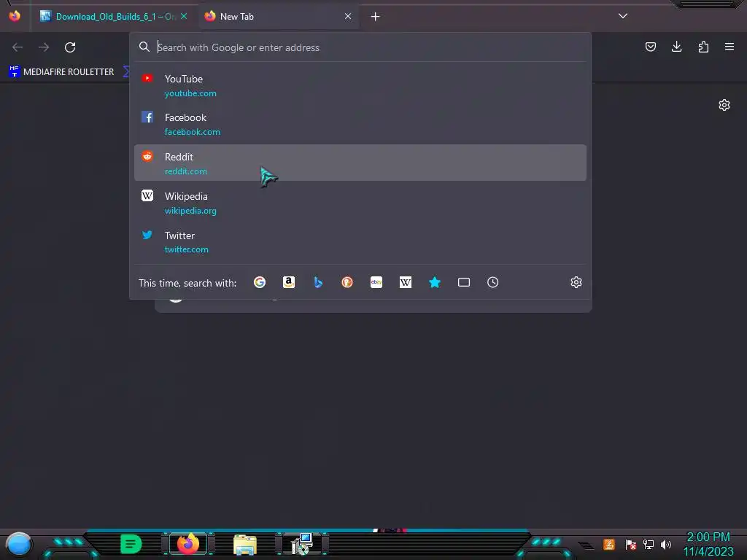Image resolution: width=747 pixels, height=560 pixels.
Task: Open Firefox View icon at tab strip start
Action: [15, 16]
